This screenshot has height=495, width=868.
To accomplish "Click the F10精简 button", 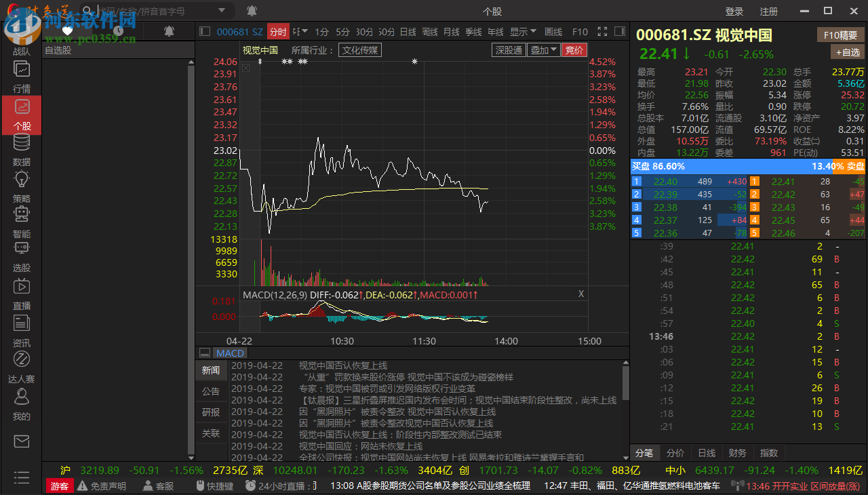I will [840, 35].
